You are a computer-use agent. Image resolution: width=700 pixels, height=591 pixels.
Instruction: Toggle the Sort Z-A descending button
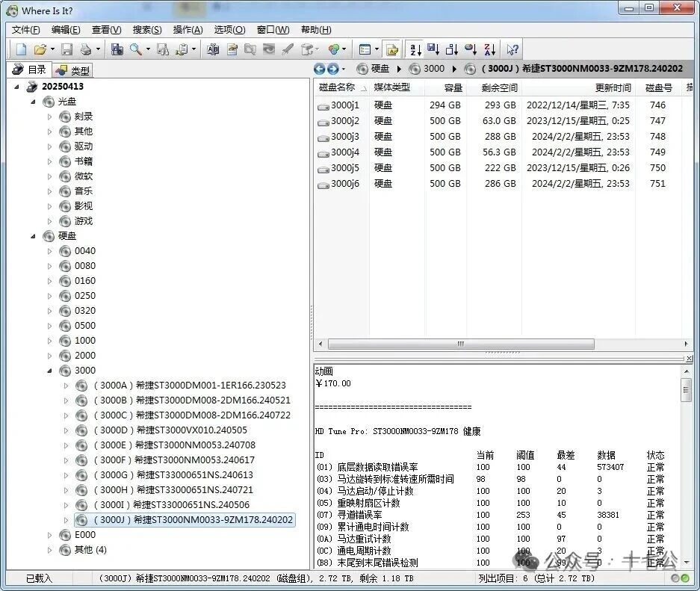tap(489, 49)
